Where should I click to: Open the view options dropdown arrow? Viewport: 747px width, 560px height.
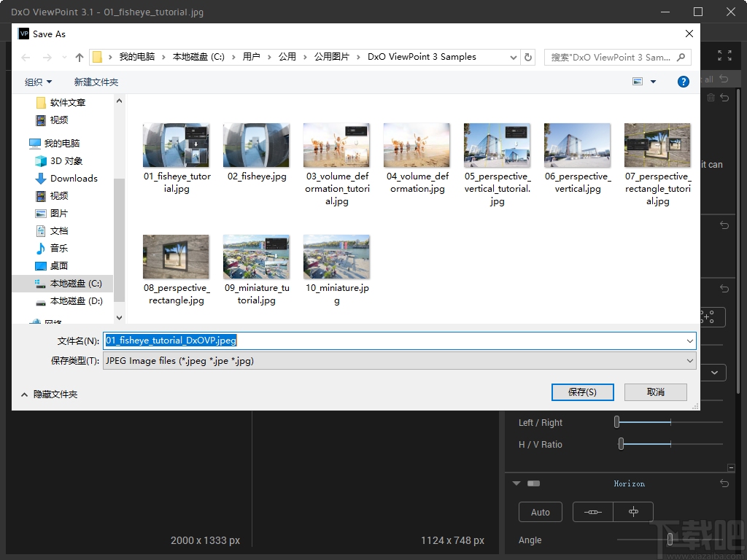[x=653, y=82]
